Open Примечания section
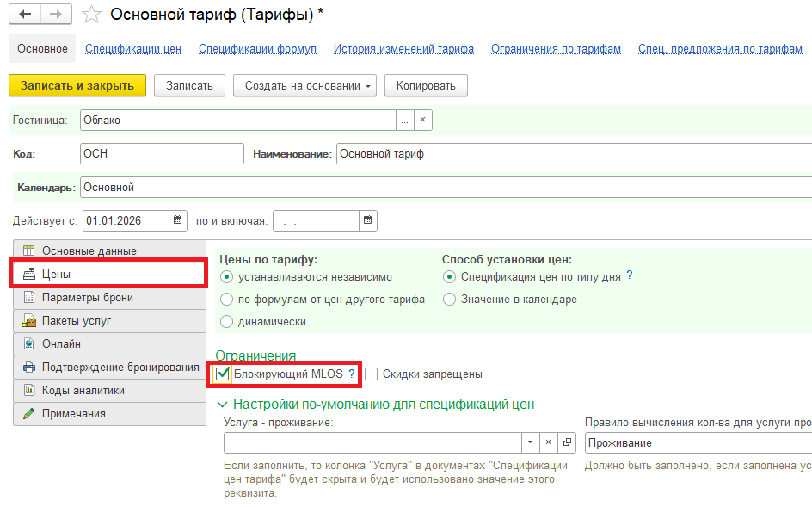The width and height of the screenshot is (812, 507). [x=110, y=414]
